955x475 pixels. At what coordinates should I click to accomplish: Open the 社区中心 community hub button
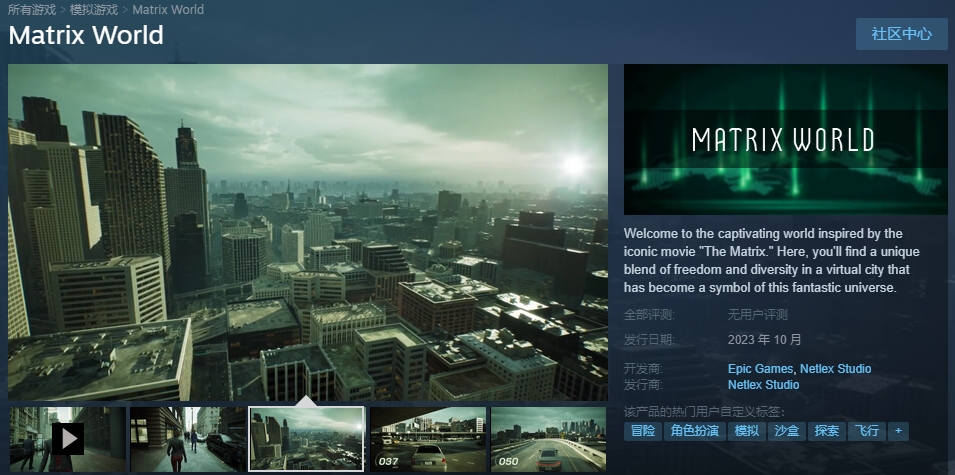[901, 34]
